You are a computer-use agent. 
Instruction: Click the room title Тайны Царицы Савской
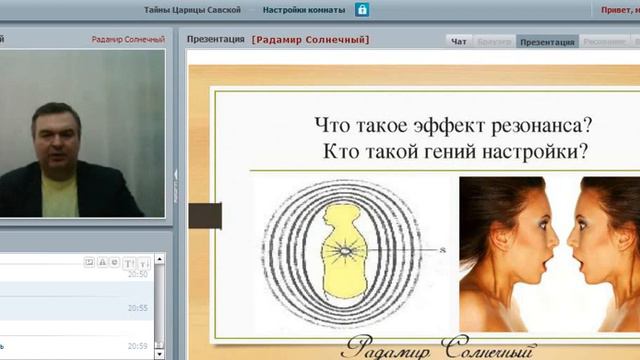tap(192, 10)
